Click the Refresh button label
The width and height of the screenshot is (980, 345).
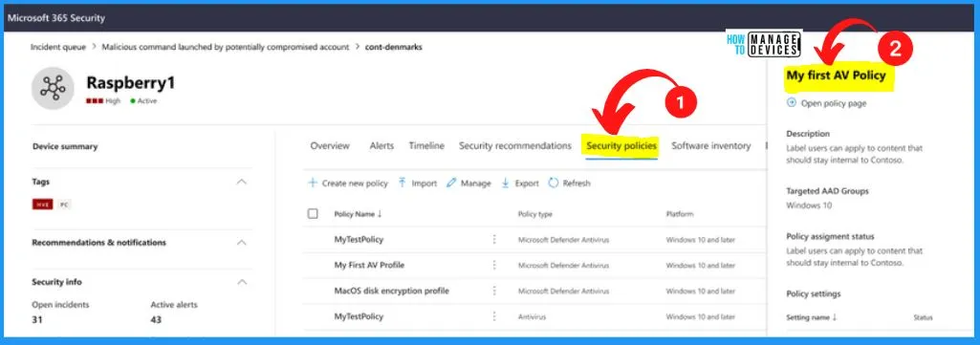point(577,183)
